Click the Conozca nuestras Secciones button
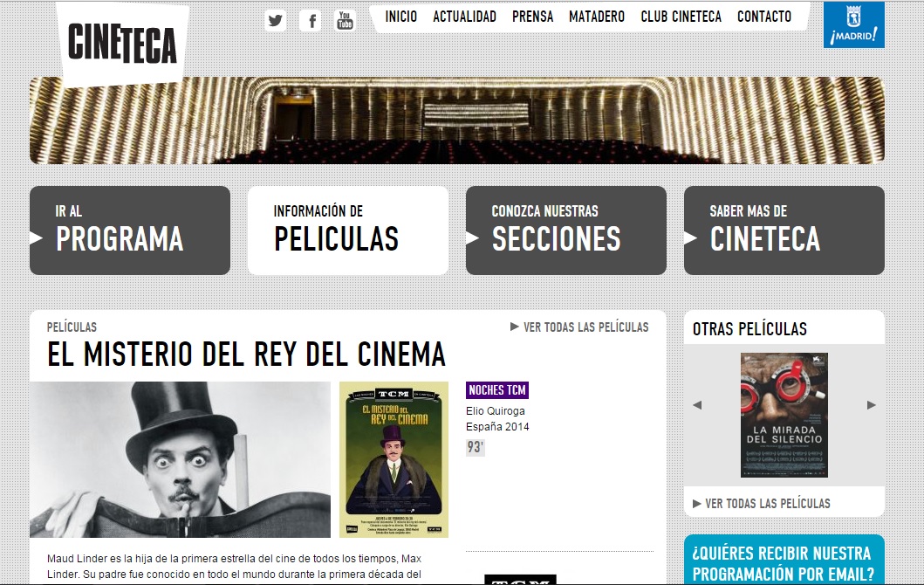This screenshot has width=924, height=585. (565, 231)
